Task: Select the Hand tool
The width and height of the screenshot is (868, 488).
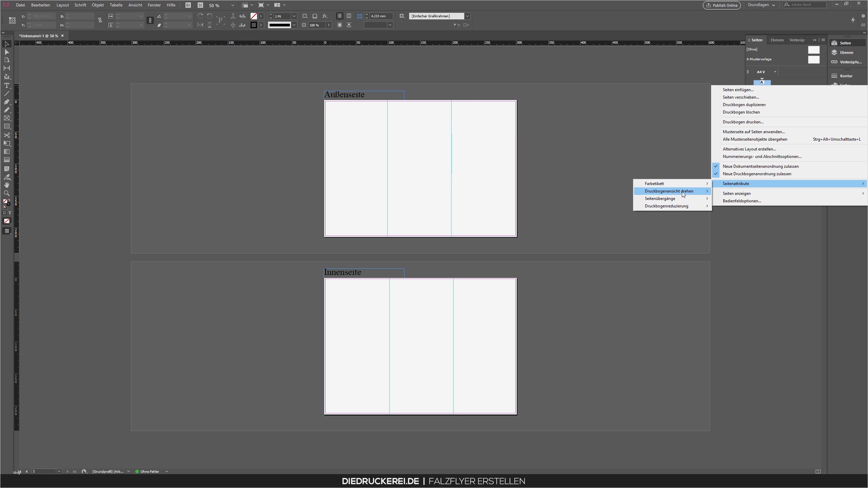Action: tap(7, 185)
